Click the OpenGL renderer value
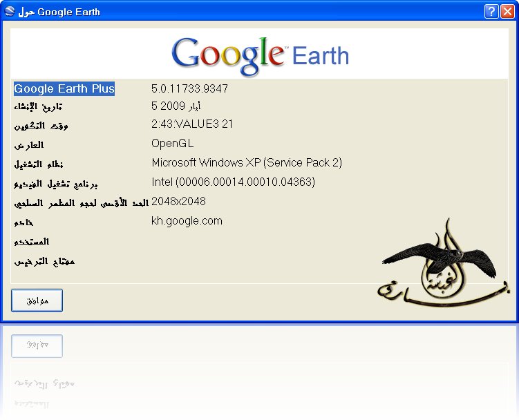Viewport: 519px width, 420px height. tap(173, 143)
